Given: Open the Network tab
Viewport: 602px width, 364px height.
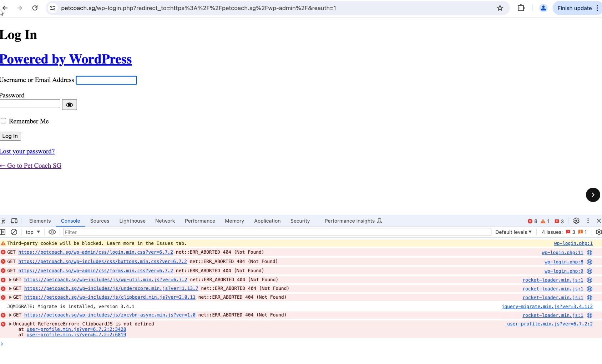Looking at the screenshot, I should click(165, 221).
